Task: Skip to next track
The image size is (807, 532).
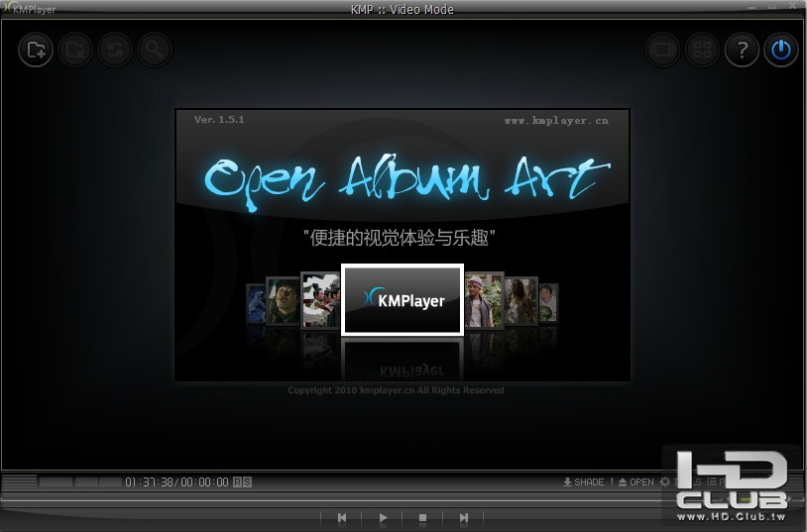Action: pos(464,517)
